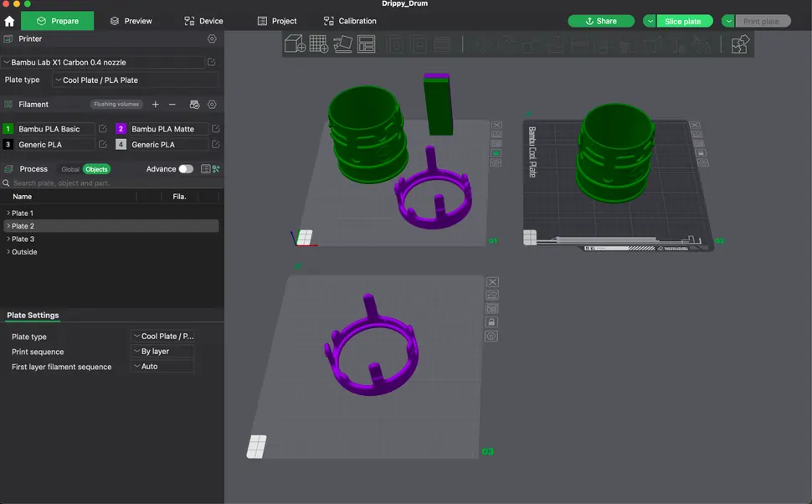Viewport: 812px width, 504px height.
Task: Open the Calibration tab
Action: point(350,21)
